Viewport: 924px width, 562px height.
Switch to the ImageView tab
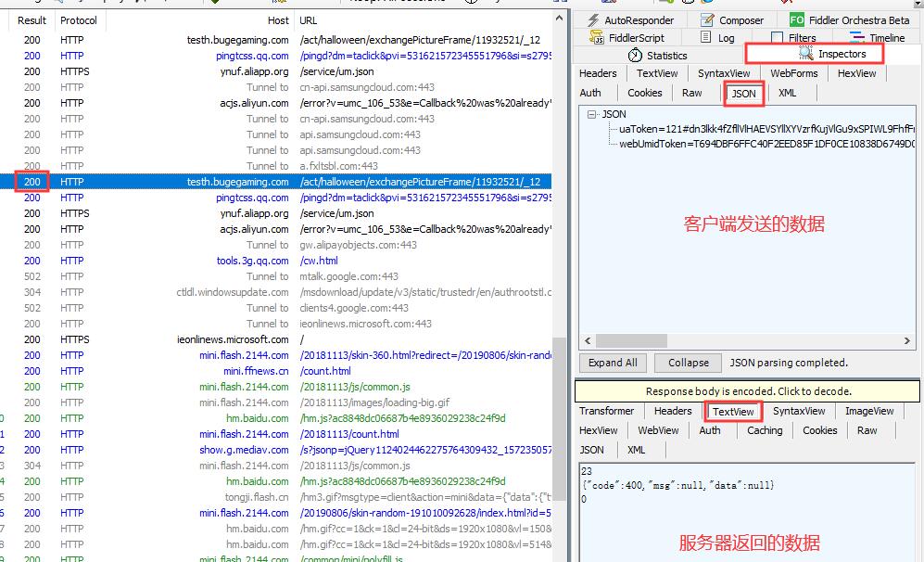pos(869,411)
